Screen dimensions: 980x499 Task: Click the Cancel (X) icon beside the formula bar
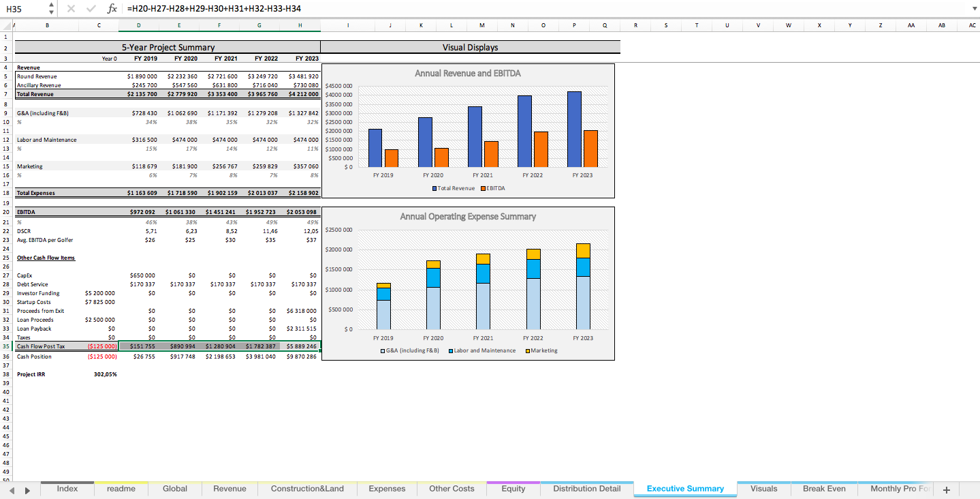pos(72,9)
